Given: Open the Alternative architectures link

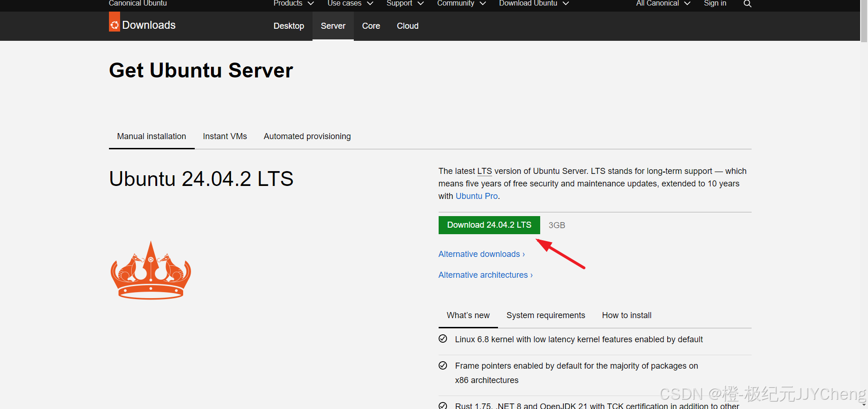Looking at the screenshot, I should (x=485, y=275).
